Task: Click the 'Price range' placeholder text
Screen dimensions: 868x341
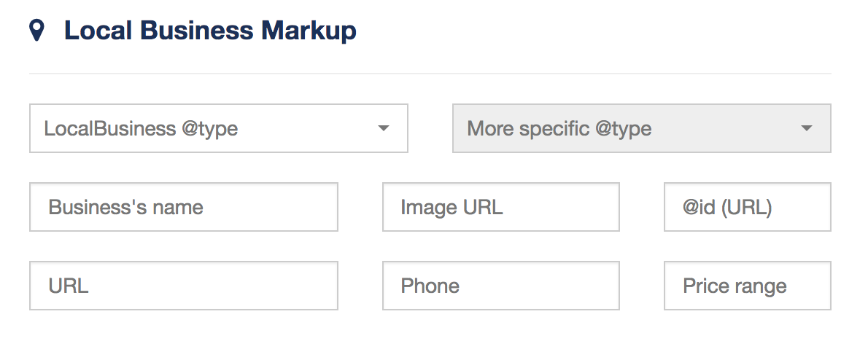Action: pyautogui.click(x=735, y=286)
